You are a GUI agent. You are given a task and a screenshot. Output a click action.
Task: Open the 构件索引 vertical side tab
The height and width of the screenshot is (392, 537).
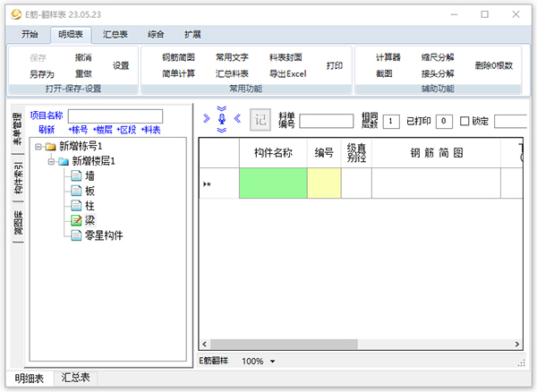18,178
